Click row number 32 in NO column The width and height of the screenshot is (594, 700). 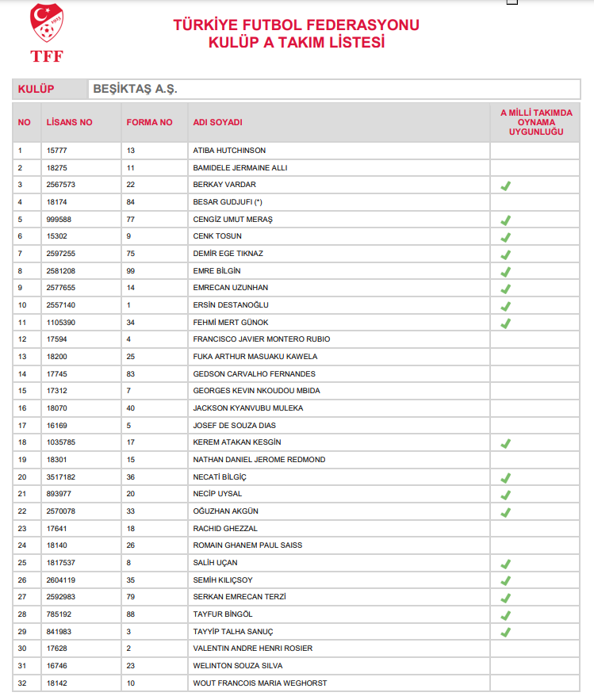point(22,683)
